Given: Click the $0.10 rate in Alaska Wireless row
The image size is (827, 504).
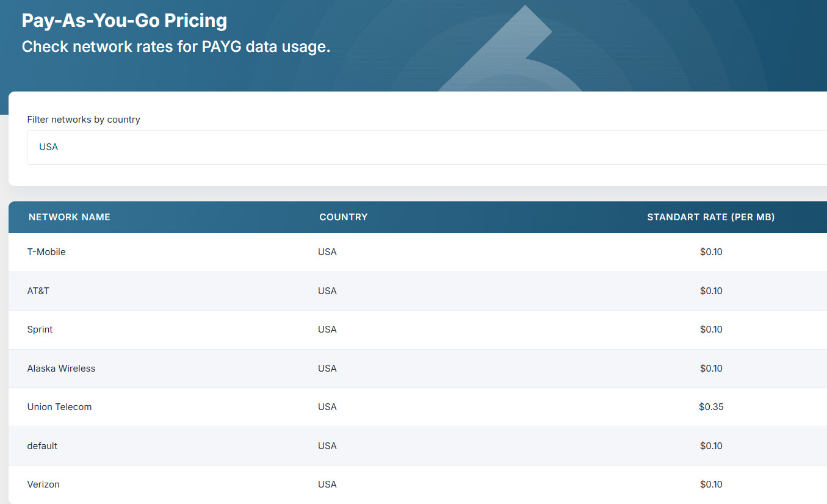Looking at the screenshot, I should (711, 369).
